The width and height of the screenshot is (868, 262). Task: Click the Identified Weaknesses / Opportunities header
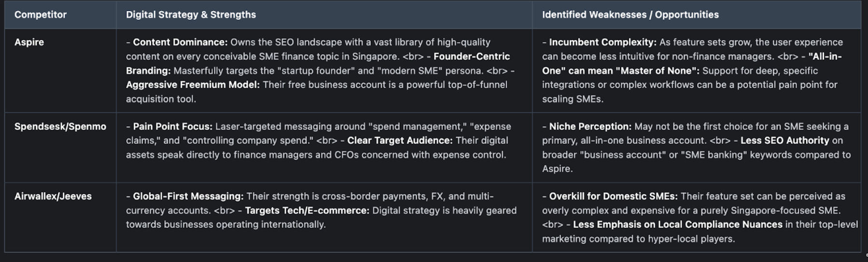(630, 15)
